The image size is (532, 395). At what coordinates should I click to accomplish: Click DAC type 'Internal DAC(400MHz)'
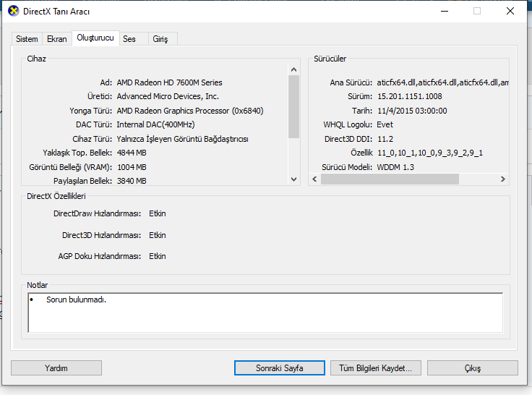[x=155, y=124]
